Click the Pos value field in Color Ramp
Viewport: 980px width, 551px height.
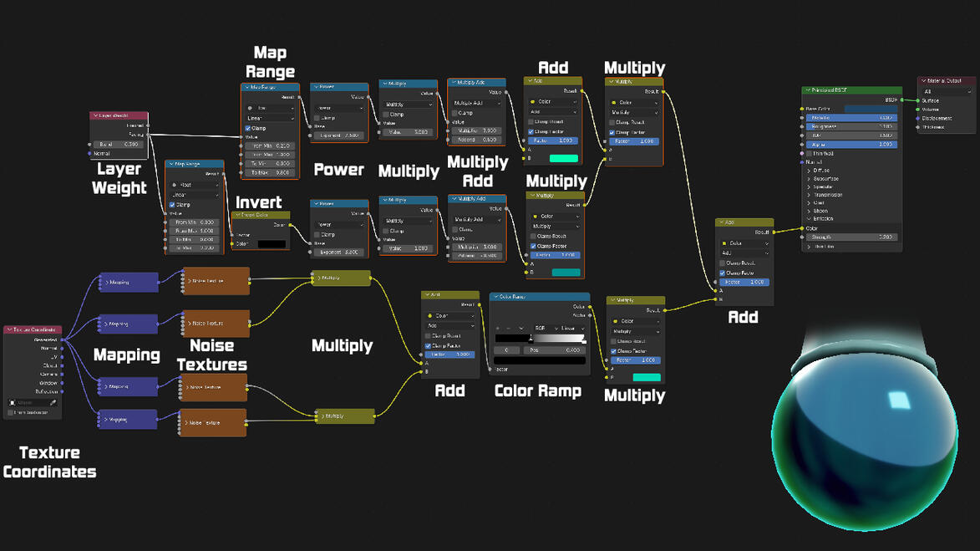point(555,350)
